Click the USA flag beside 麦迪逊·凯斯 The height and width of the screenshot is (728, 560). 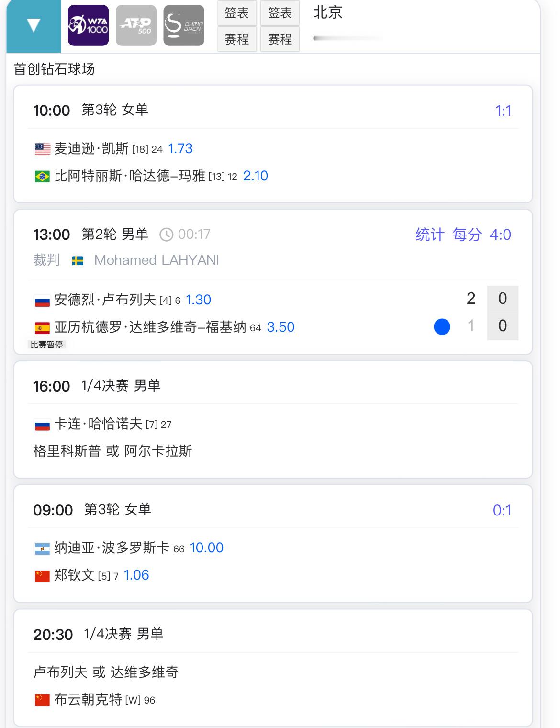tap(42, 149)
